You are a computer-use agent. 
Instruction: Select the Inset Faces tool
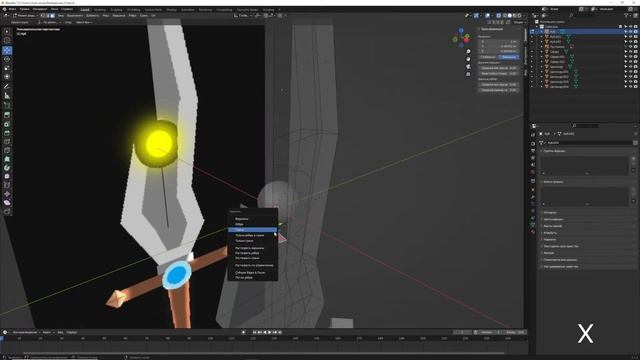pyautogui.click(x=7, y=124)
